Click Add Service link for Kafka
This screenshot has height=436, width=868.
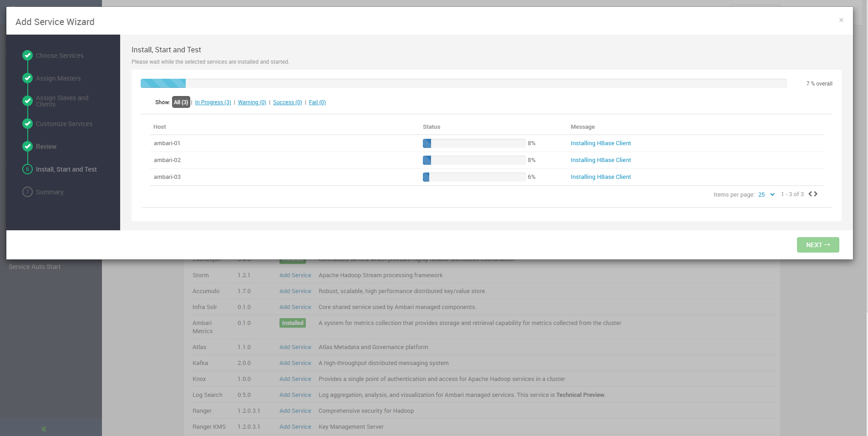(295, 363)
